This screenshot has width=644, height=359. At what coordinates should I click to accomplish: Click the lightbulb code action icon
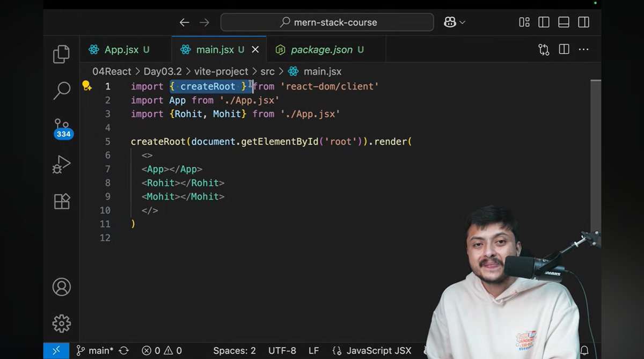[86, 86]
